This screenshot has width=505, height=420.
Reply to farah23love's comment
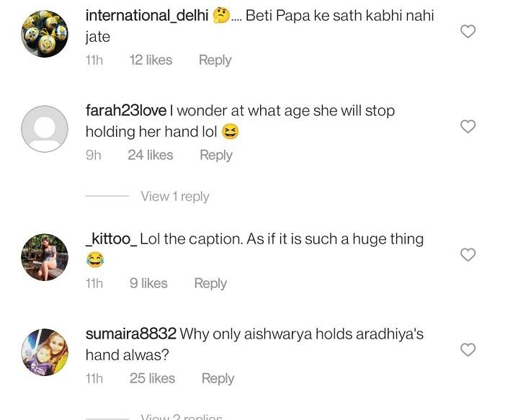pyautogui.click(x=215, y=155)
